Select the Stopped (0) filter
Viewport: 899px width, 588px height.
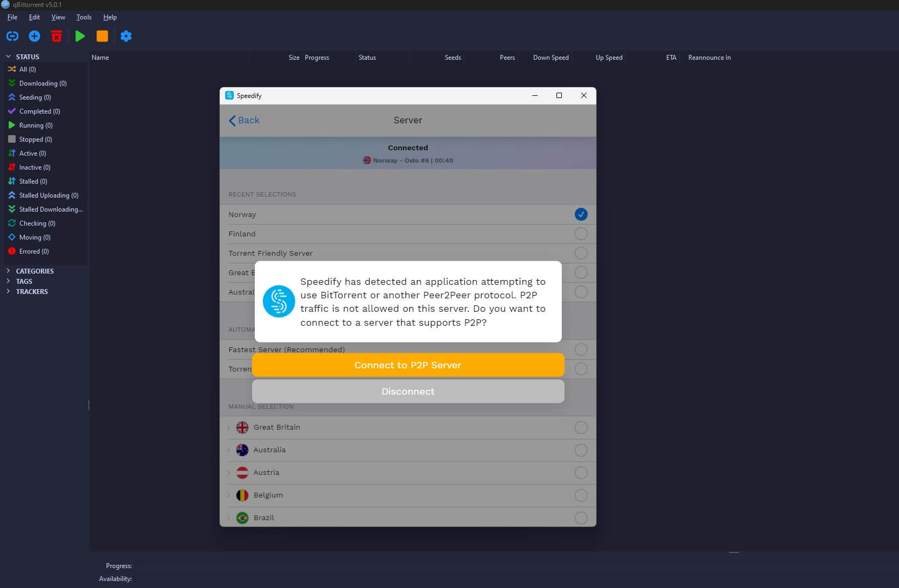coord(45,139)
